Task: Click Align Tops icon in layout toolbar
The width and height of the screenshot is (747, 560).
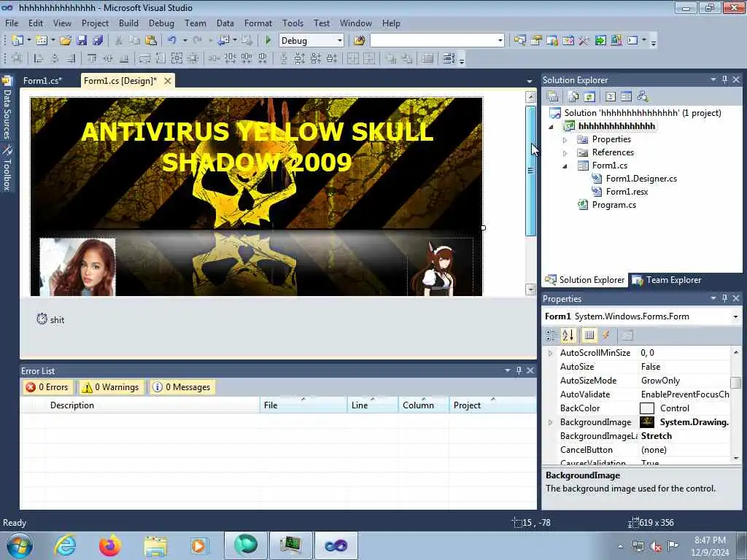Action: tap(92, 58)
